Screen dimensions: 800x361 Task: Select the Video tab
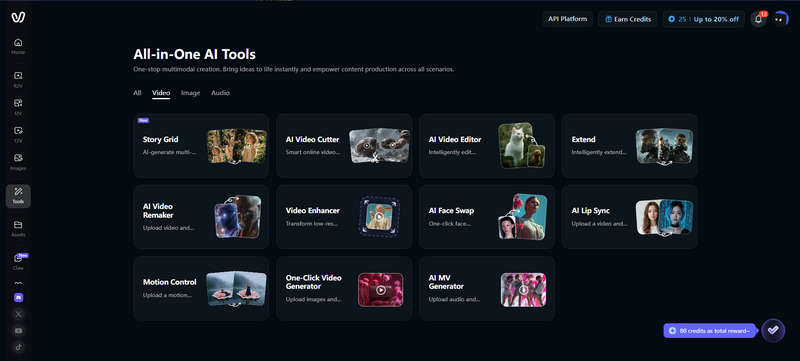[x=161, y=93]
